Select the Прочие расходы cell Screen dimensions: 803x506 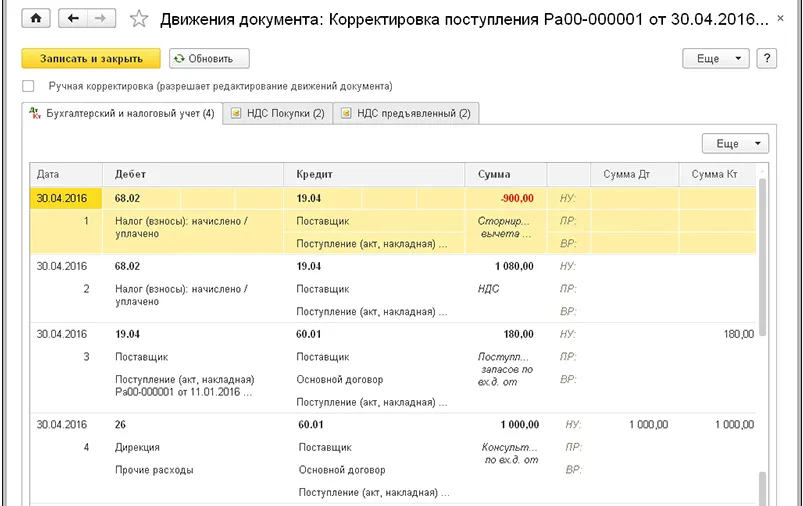(154, 470)
